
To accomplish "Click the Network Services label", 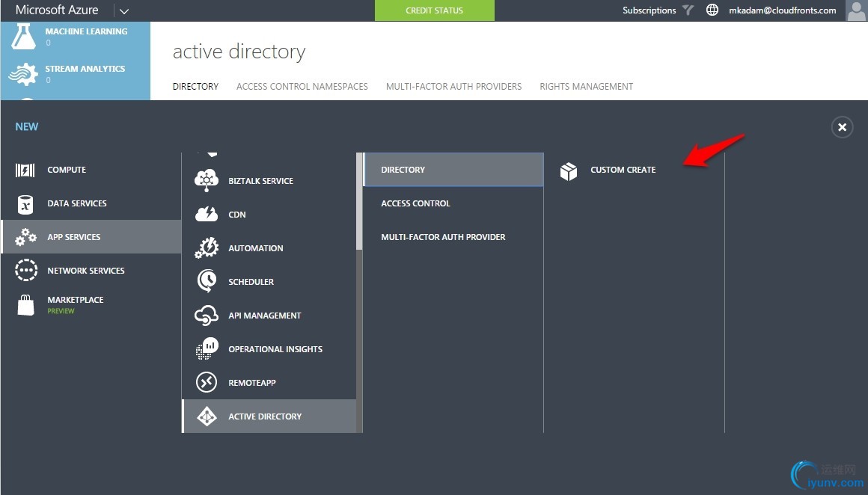I will coord(86,271).
